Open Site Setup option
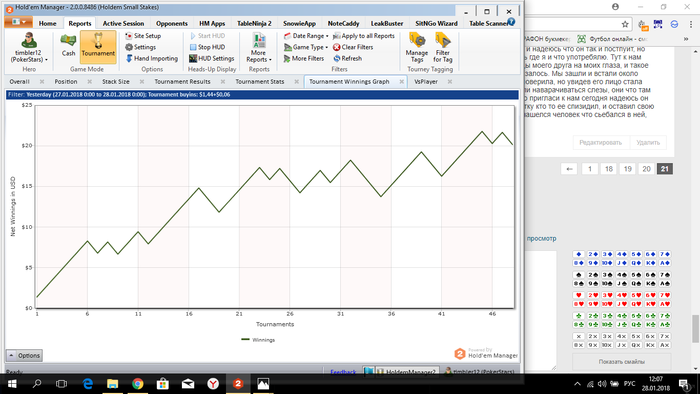The image size is (700, 394). tap(143, 36)
